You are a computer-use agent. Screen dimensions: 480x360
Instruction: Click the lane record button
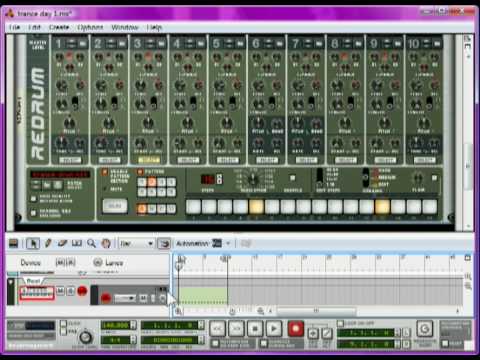pos(106,298)
